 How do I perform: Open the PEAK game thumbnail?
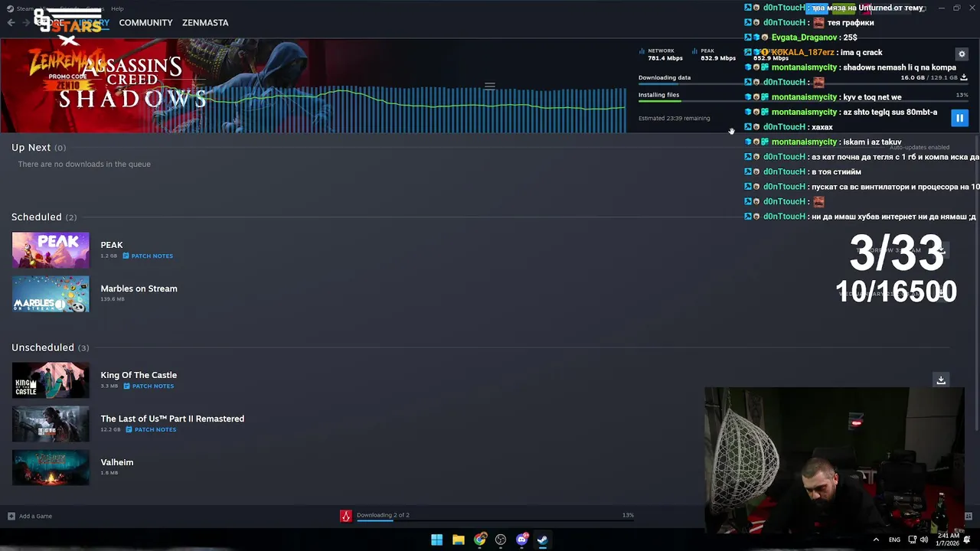click(51, 250)
